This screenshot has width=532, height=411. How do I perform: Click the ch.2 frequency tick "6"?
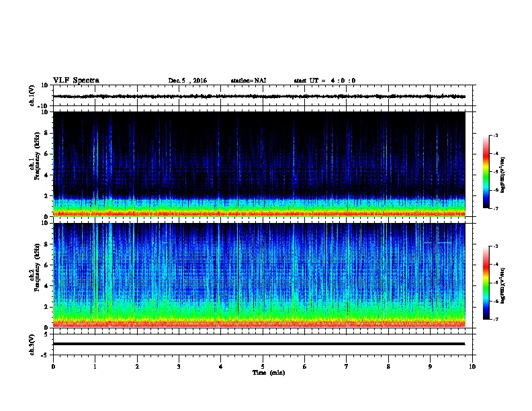tap(46, 265)
